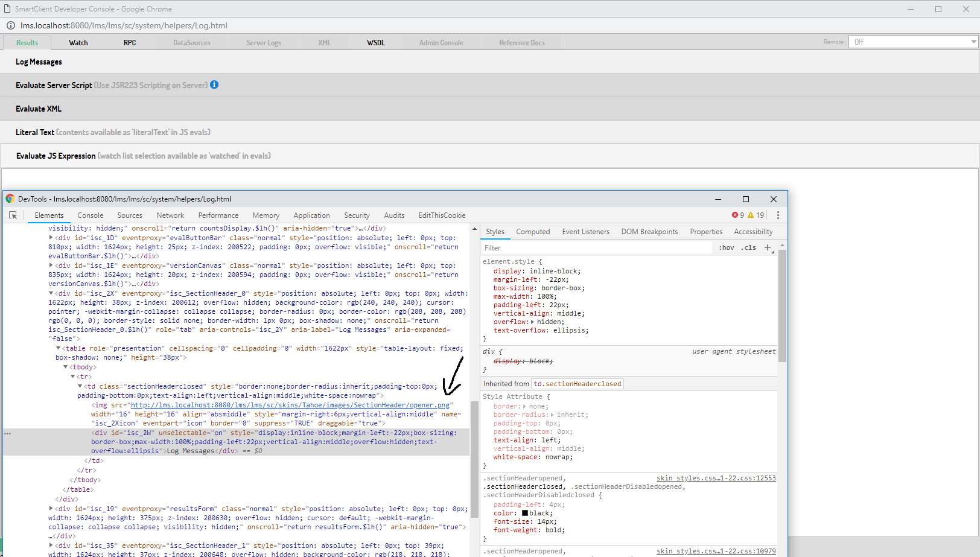Click the Chrome address bar URL
This screenshot has height=557, width=980.
point(124,25)
